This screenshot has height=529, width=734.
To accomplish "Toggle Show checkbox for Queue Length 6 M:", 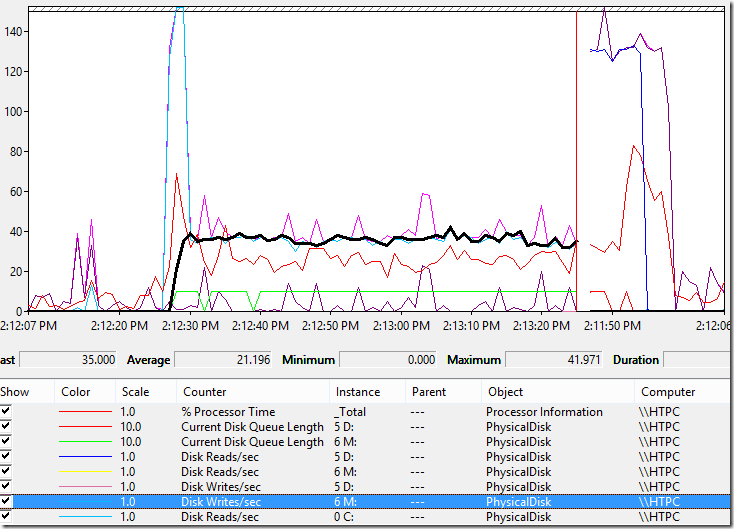I will coord(6,441).
